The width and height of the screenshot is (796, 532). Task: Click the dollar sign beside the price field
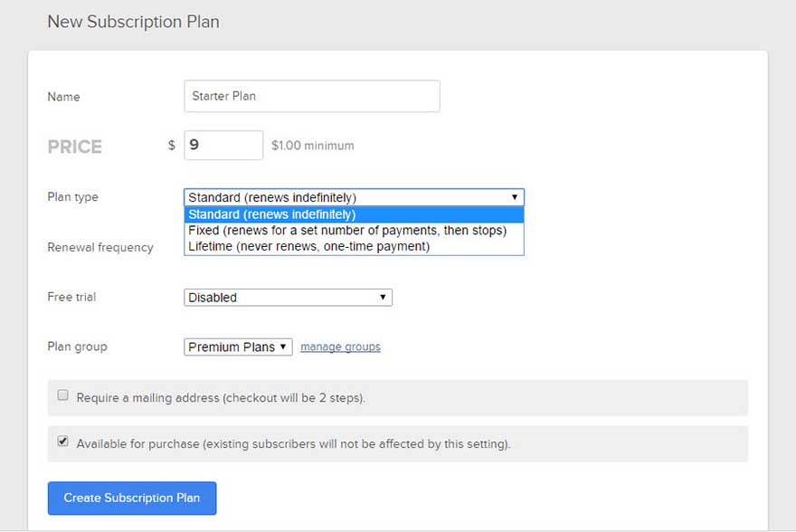pyautogui.click(x=170, y=146)
